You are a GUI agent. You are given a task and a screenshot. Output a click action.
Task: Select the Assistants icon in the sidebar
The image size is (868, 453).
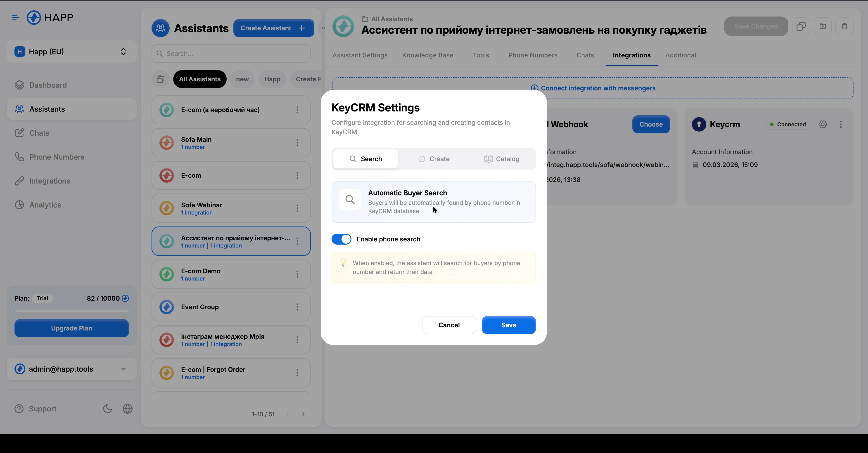click(19, 109)
